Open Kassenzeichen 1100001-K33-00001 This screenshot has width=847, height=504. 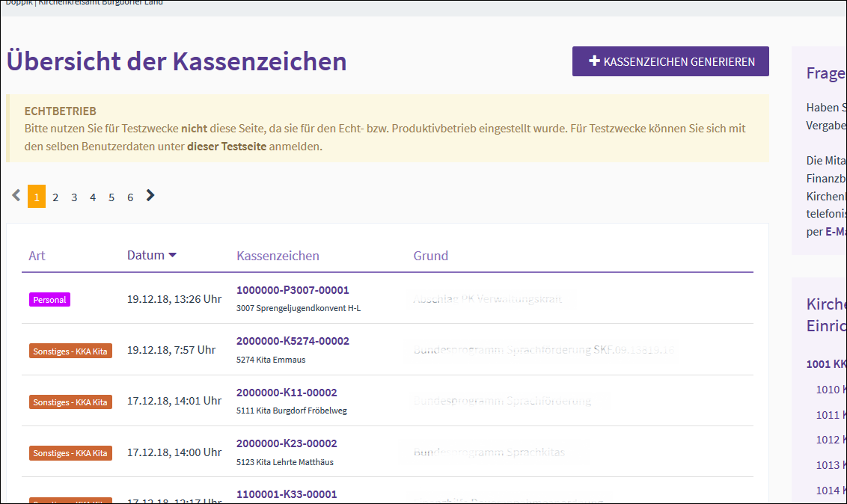click(x=287, y=494)
